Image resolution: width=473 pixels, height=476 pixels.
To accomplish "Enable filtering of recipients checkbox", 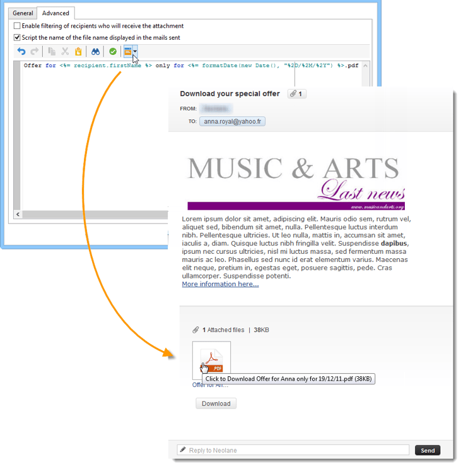I will tap(17, 26).
